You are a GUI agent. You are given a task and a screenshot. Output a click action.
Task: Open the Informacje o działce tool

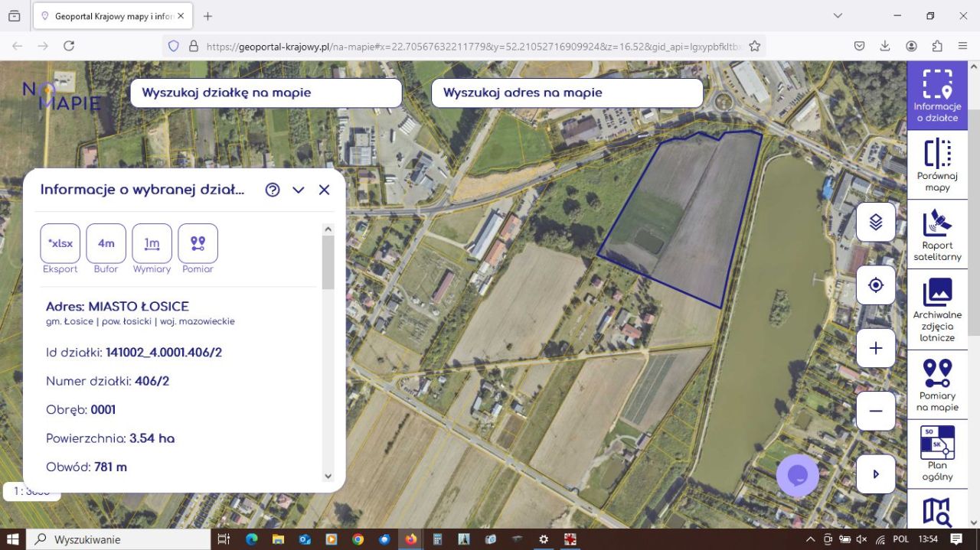(x=937, y=96)
